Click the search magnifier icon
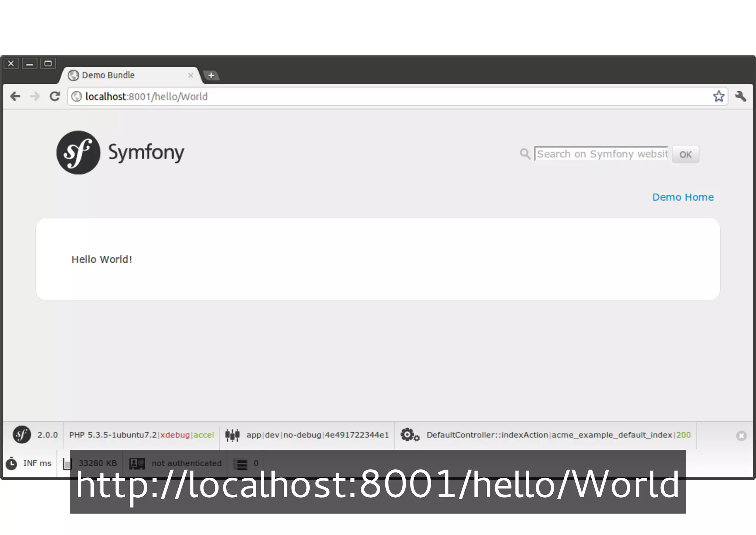Screen dimensions: 756x535 [x=525, y=154]
